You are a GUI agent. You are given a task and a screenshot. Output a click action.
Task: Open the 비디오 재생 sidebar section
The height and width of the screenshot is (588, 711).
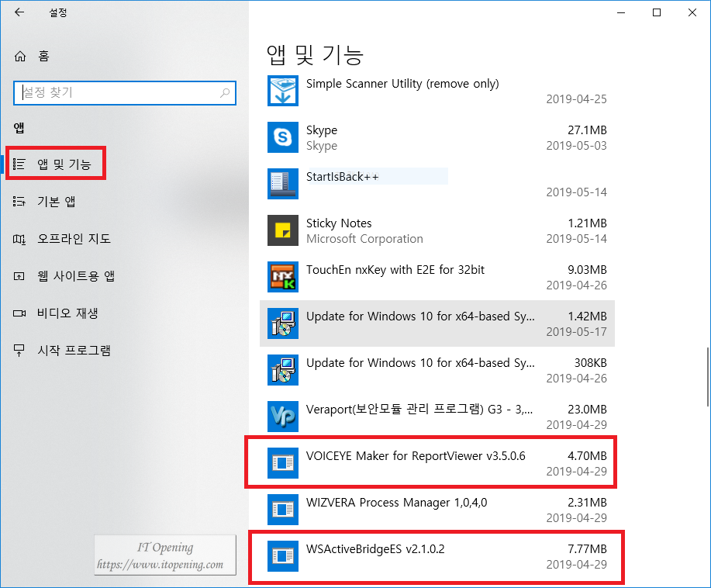(55, 313)
